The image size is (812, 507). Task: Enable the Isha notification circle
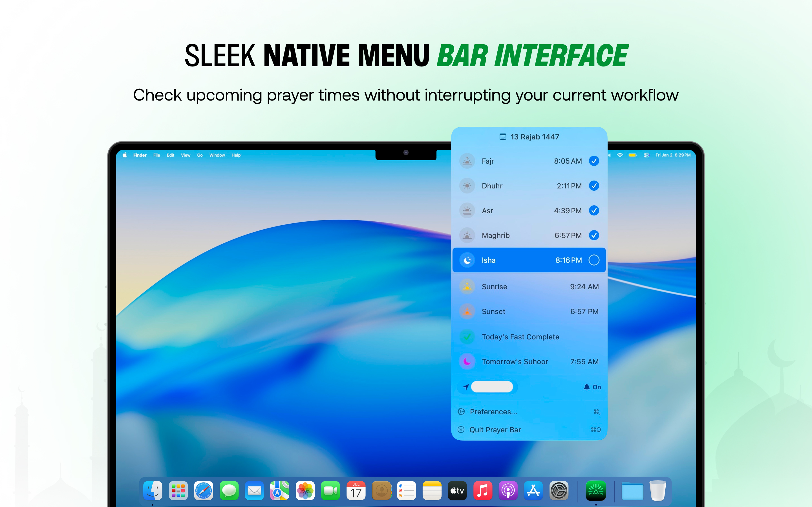click(594, 260)
